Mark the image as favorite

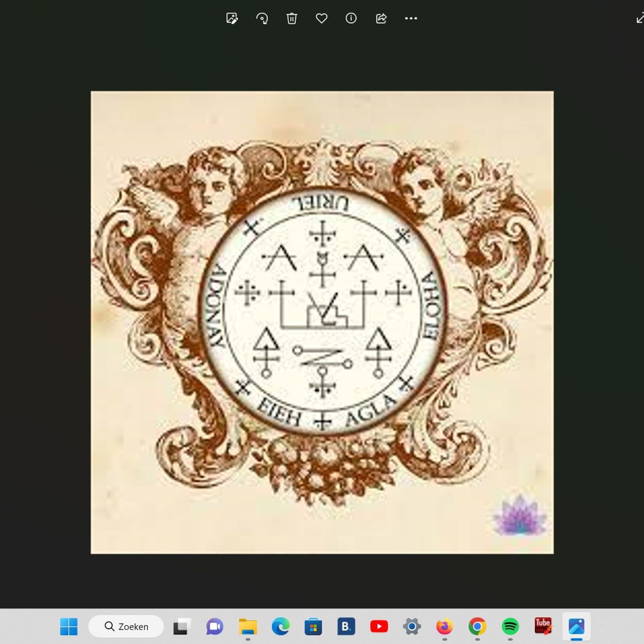click(322, 18)
